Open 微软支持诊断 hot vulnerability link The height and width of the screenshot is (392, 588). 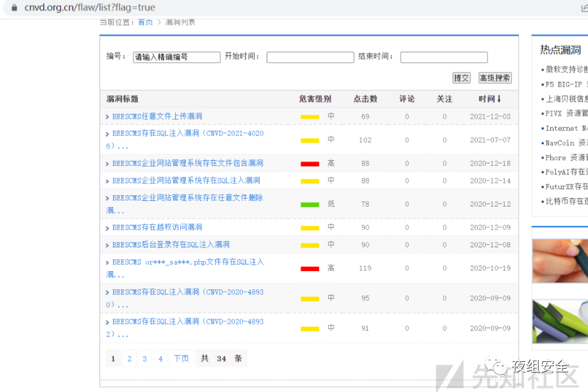pyautogui.click(x=566, y=70)
